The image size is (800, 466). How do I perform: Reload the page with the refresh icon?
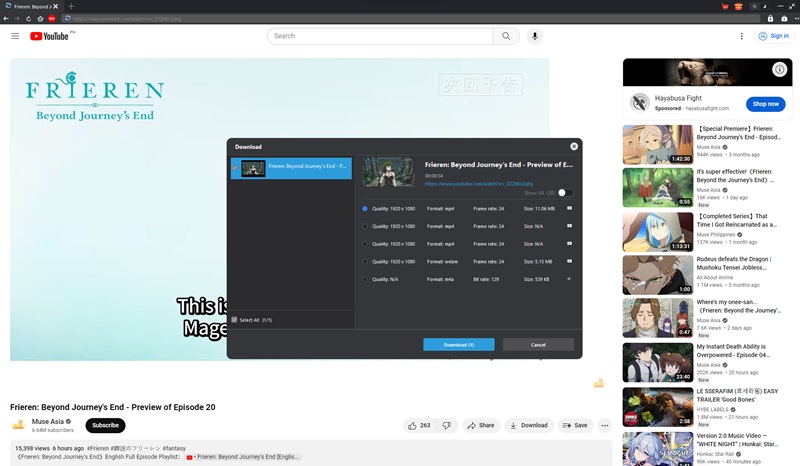coord(28,18)
